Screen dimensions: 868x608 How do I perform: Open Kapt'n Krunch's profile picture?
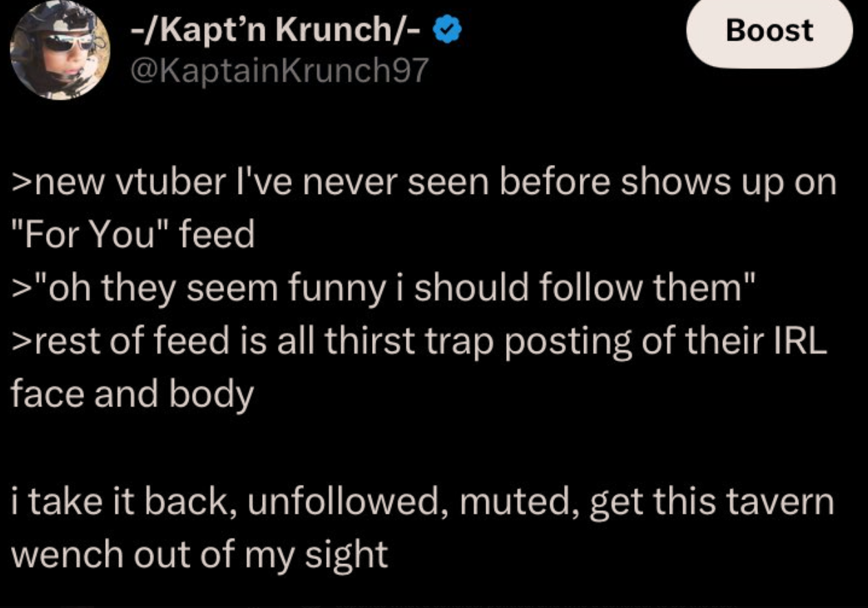click(x=61, y=51)
